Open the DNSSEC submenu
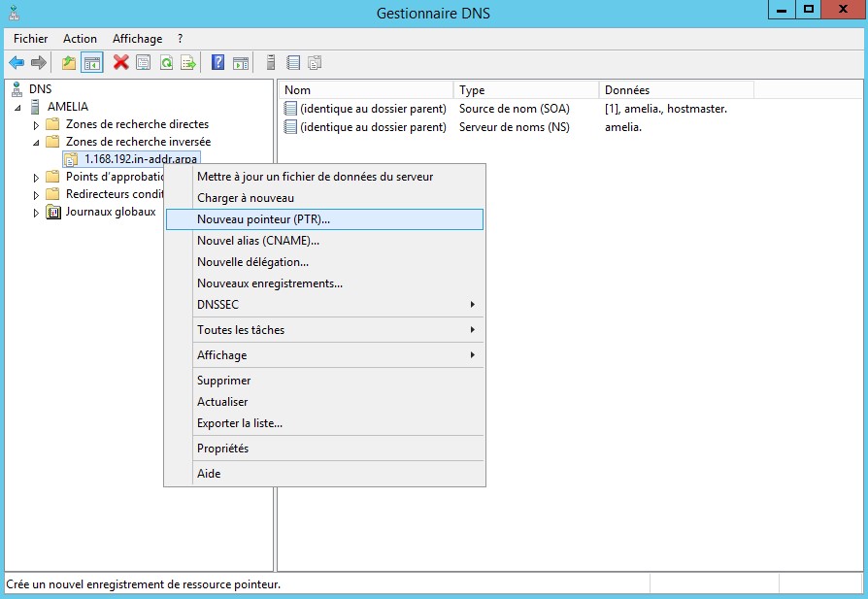 pos(217,305)
